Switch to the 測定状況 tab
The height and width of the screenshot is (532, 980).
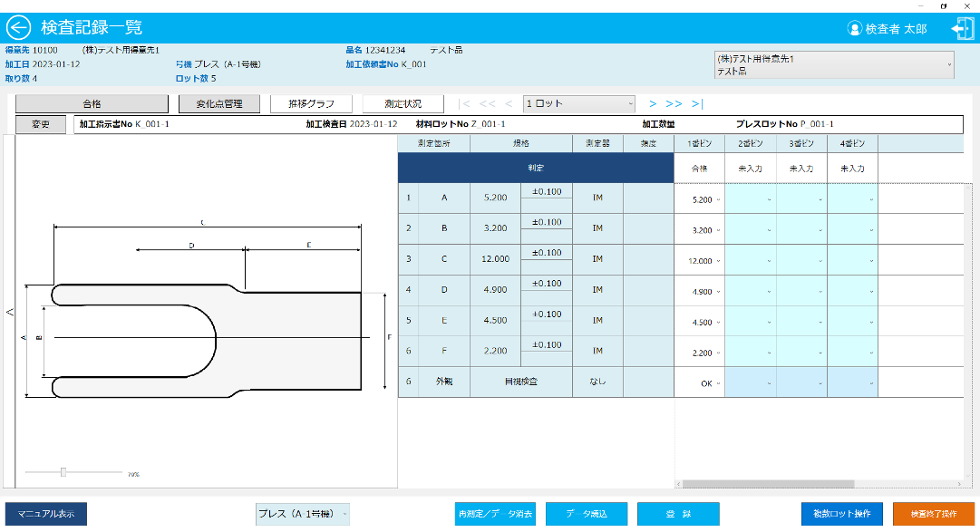tap(403, 104)
